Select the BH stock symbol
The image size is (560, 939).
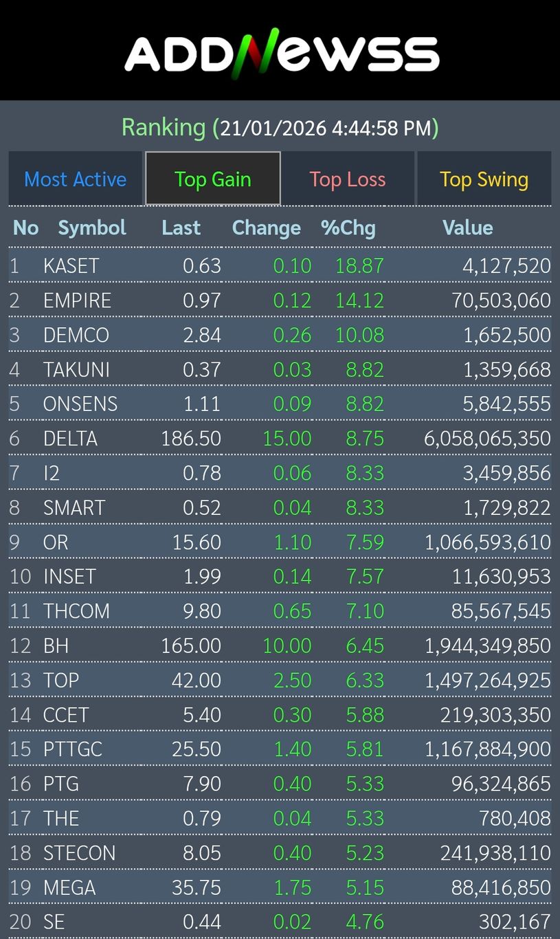coord(56,645)
